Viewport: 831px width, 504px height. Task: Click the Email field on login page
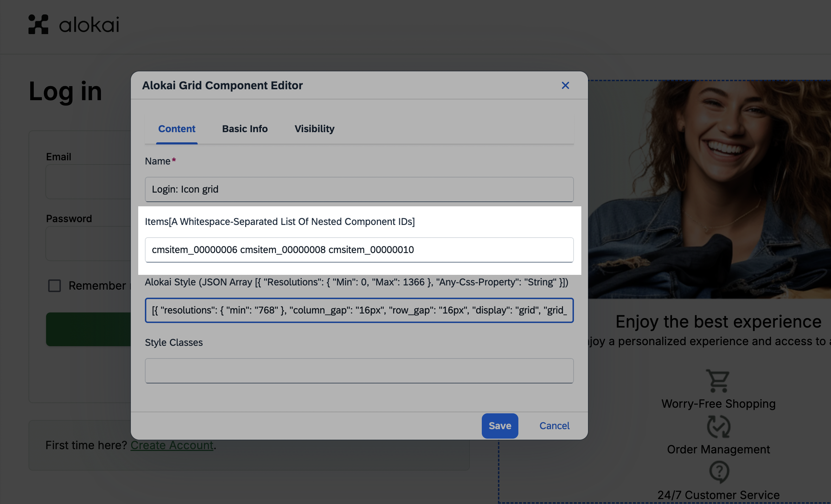(x=88, y=182)
